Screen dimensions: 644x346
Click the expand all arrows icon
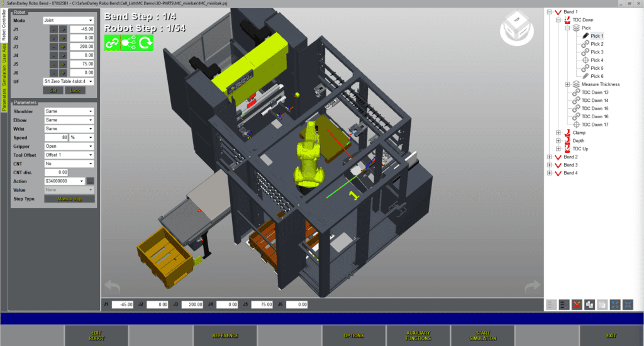coord(615,304)
